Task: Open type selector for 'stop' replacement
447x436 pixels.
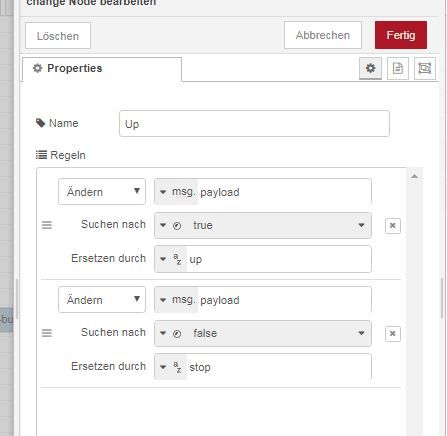Action: click(x=171, y=367)
